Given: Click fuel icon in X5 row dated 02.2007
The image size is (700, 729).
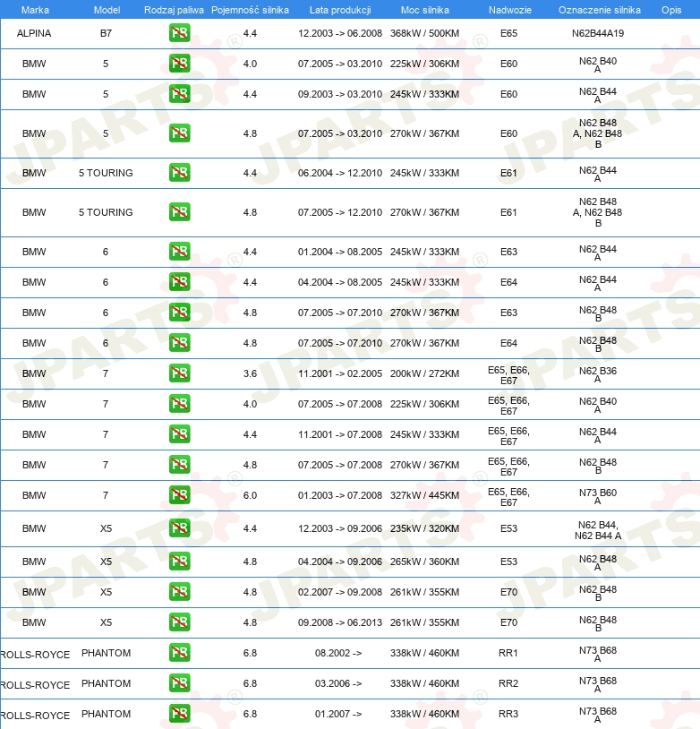Looking at the screenshot, I should 179,592.
